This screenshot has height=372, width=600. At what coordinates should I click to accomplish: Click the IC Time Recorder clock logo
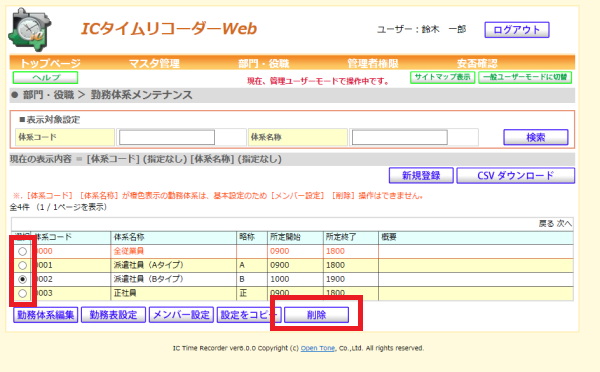[x=30, y=29]
